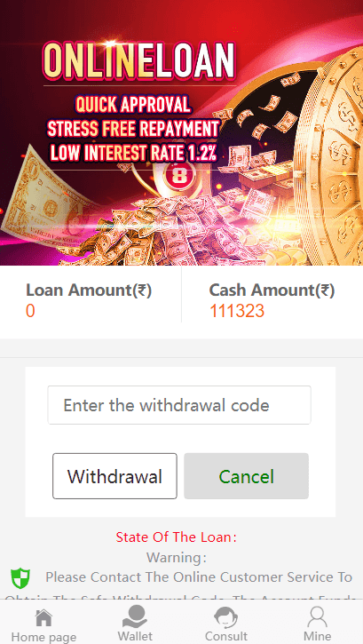Switch to the Wallet tab label

tap(135, 636)
